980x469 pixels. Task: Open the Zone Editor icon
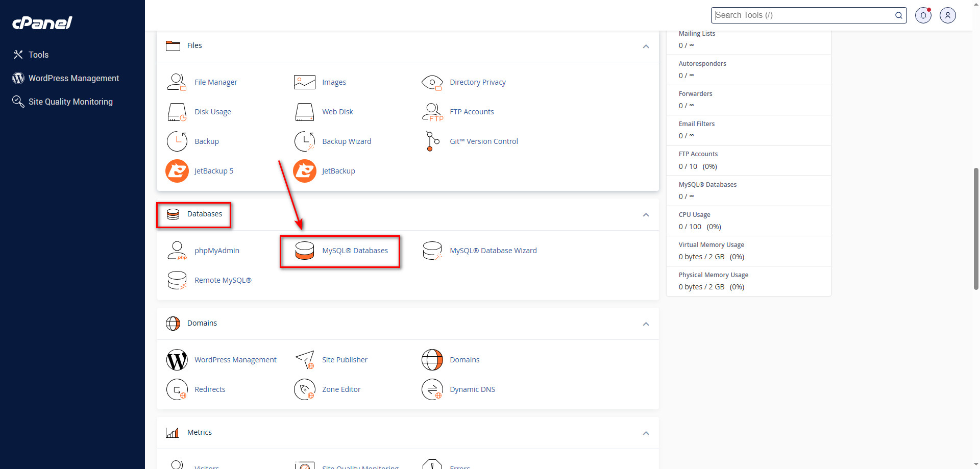click(305, 389)
